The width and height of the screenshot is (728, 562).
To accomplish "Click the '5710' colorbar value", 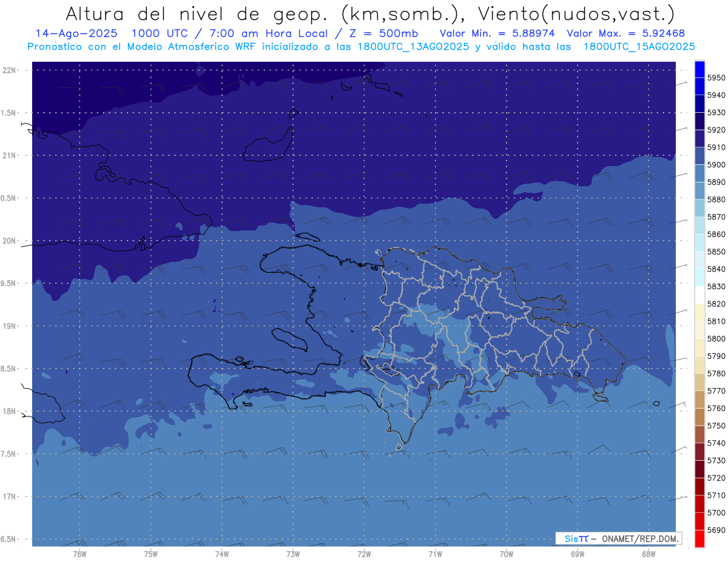I will [716, 495].
